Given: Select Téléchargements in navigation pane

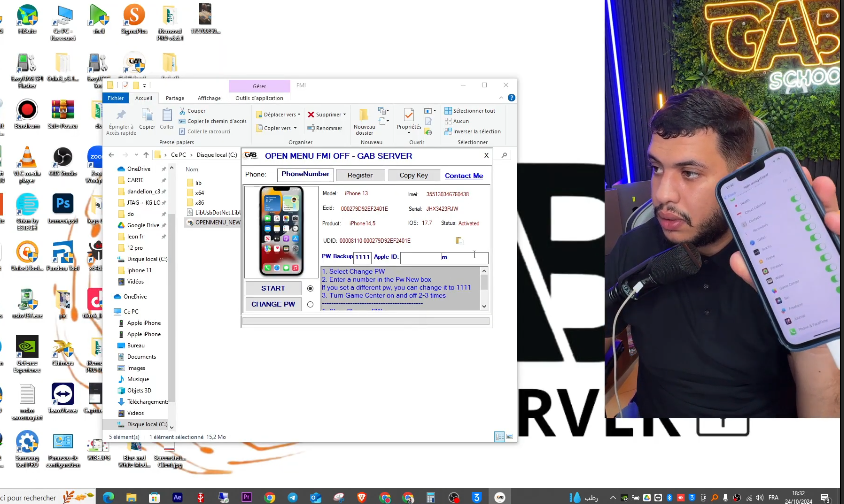Looking at the screenshot, I should [142, 402].
